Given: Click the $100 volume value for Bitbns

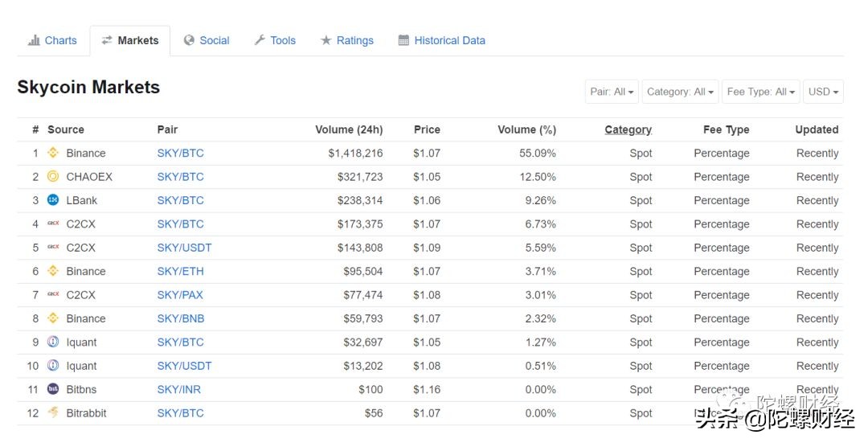Looking at the screenshot, I should (371, 389).
